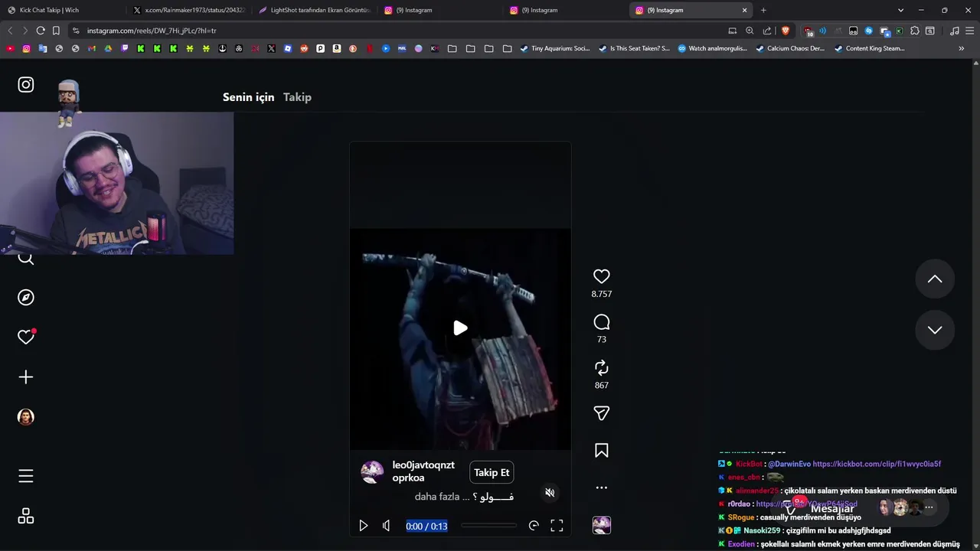
Task: Open the browser main hamburger menu
Action: (x=970, y=31)
